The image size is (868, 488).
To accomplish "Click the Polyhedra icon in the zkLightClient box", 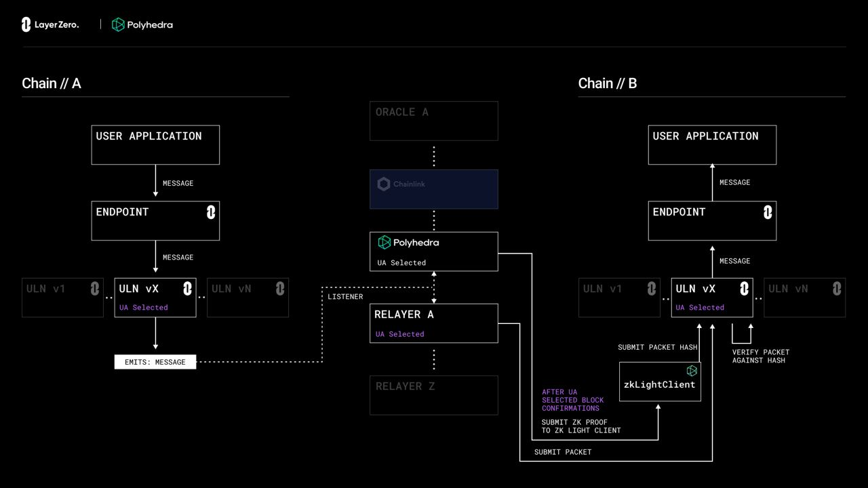I will pyautogui.click(x=692, y=371).
